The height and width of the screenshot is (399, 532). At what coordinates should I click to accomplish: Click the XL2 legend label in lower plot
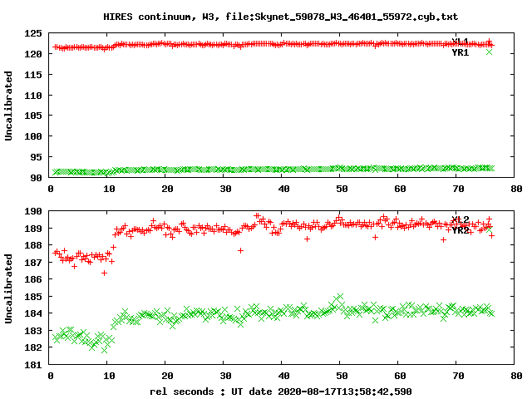pyautogui.click(x=460, y=219)
